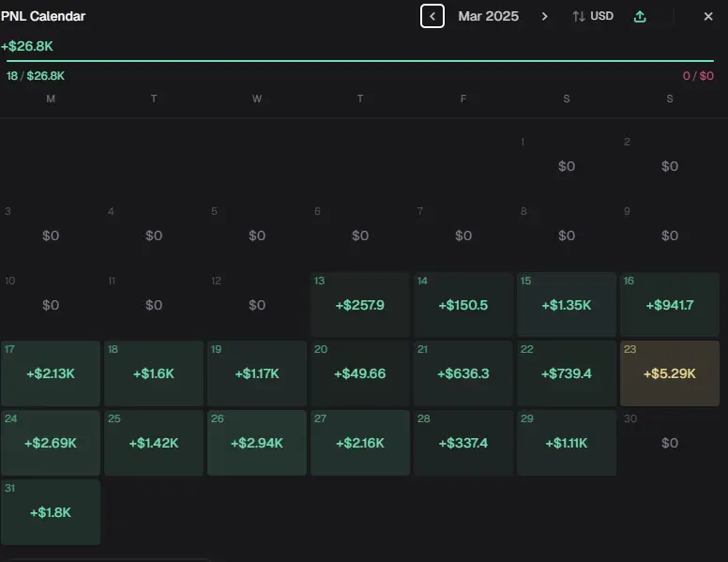This screenshot has width=728, height=562.
Task: Select day 22 cell showing +$739.4
Action: pyautogui.click(x=567, y=373)
